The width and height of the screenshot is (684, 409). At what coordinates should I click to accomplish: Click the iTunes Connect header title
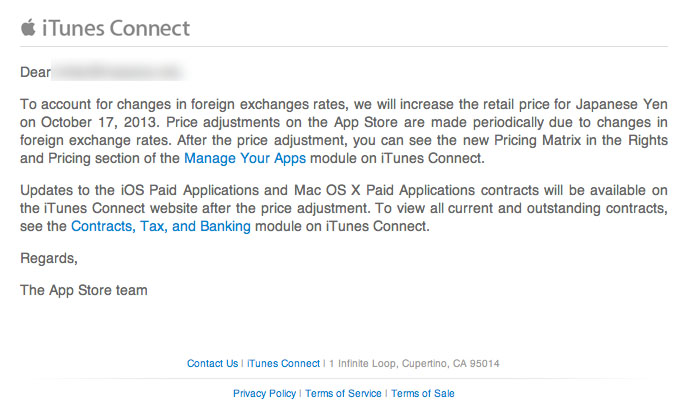point(116,28)
